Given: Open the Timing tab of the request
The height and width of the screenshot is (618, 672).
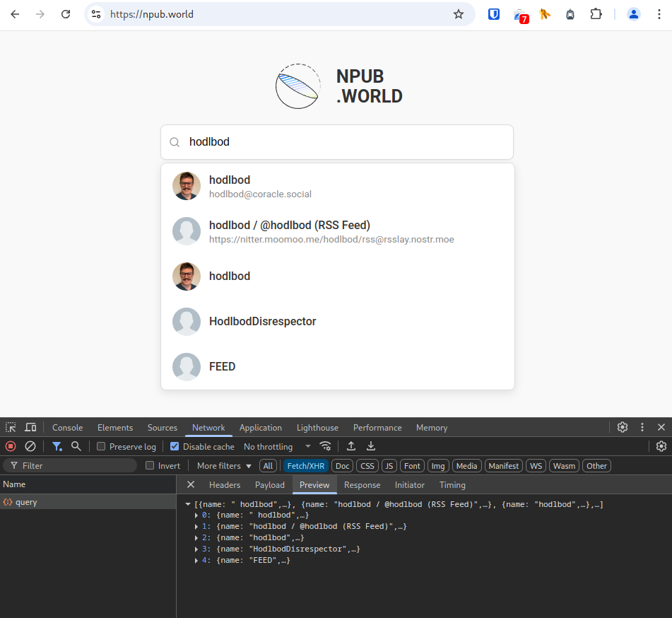Looking at the screenshot, I should [452, 484].
